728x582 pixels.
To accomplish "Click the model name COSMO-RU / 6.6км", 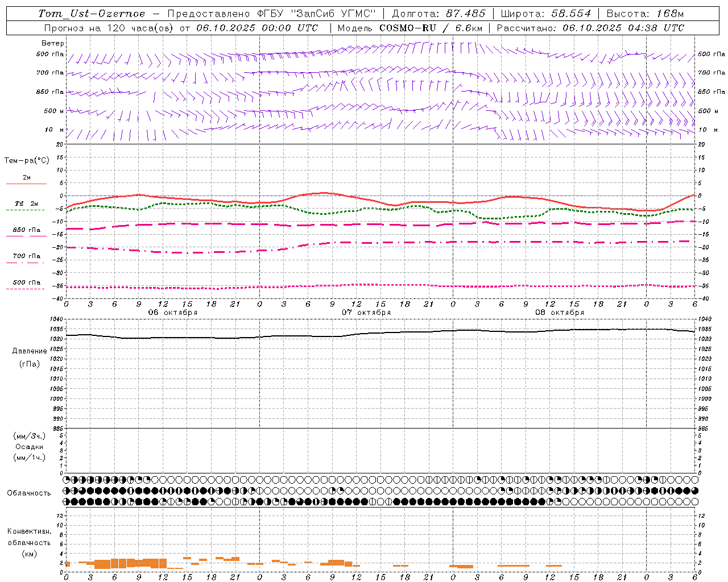I will pyautogui.click(x=431, y=28).
